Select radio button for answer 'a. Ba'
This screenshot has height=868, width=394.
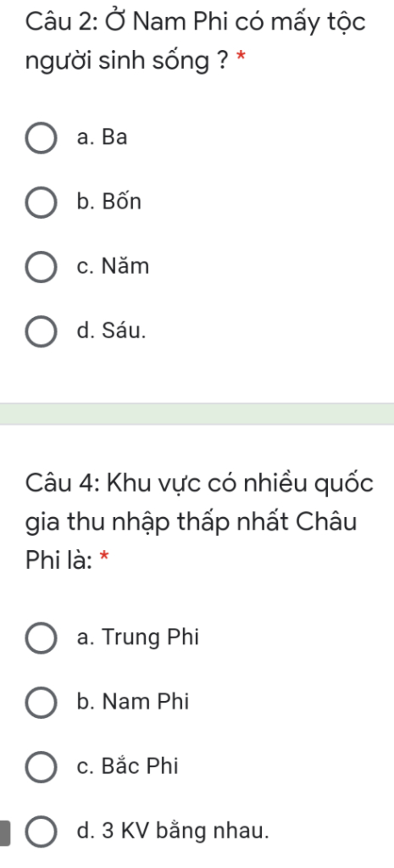(41, 138)
